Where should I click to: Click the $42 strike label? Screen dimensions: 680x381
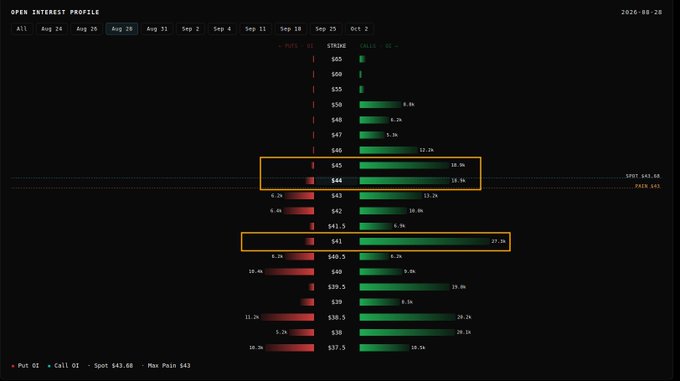337,211
